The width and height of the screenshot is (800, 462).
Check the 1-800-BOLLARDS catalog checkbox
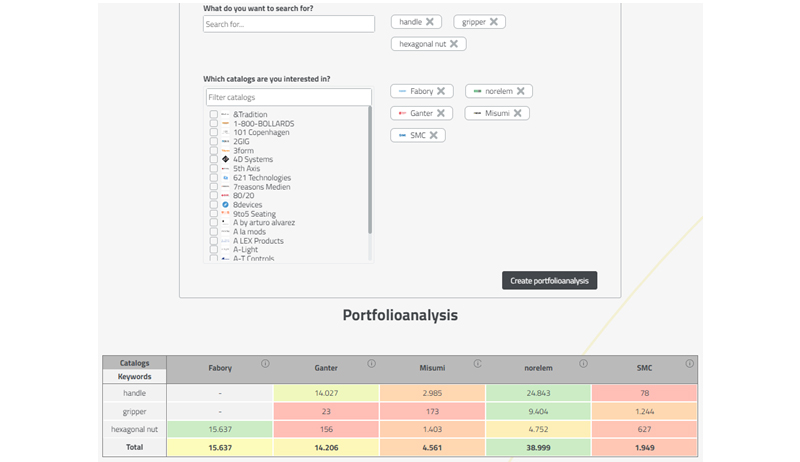tap(214, 123)
